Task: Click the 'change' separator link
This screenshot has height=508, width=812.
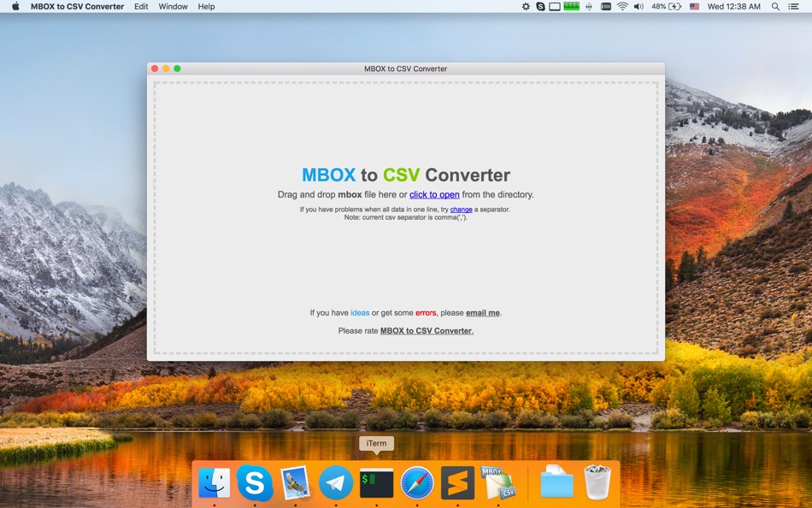Action: click(461, 210)
